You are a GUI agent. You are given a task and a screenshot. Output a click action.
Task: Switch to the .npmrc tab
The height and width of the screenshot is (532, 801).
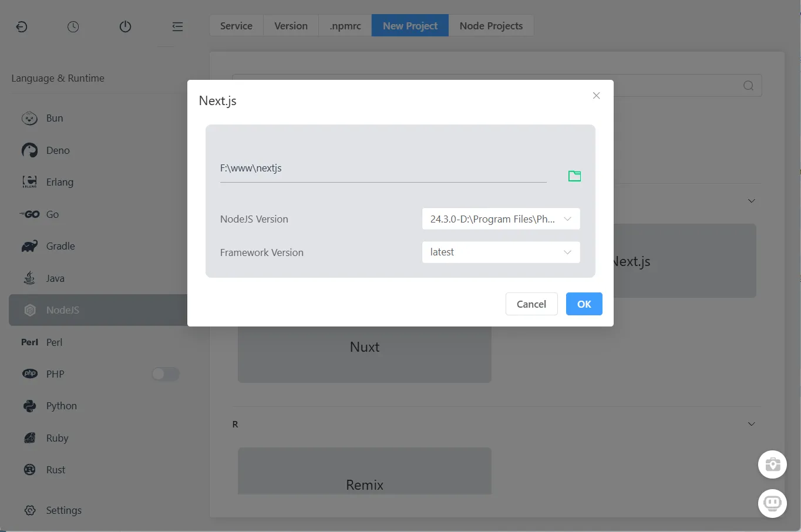(x=345, y=26)
